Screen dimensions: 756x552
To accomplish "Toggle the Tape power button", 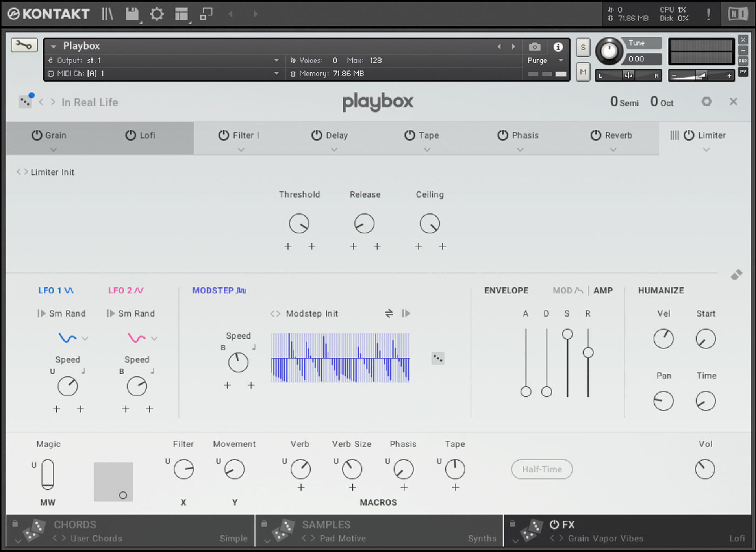I will click(x=410, y=135).
